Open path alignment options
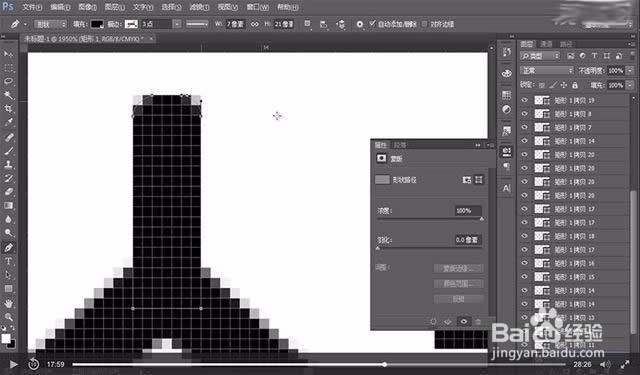640x375 pixels. click(324, 24)
